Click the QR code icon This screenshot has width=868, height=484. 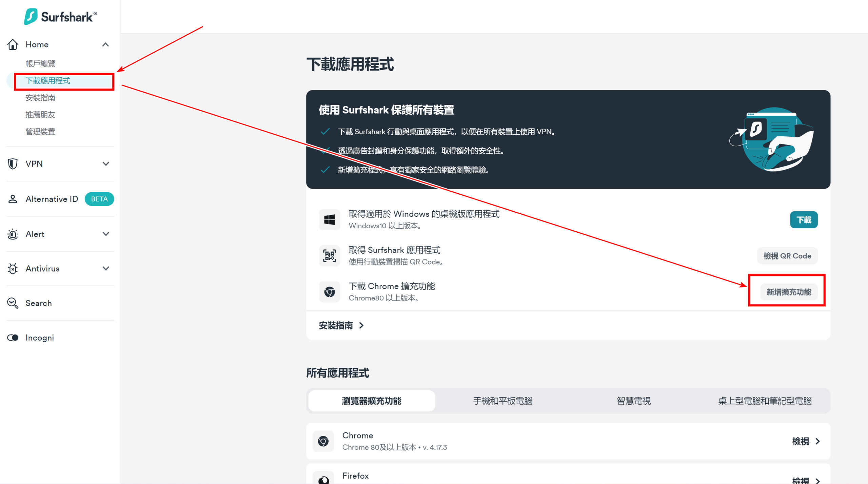[330, 256]
